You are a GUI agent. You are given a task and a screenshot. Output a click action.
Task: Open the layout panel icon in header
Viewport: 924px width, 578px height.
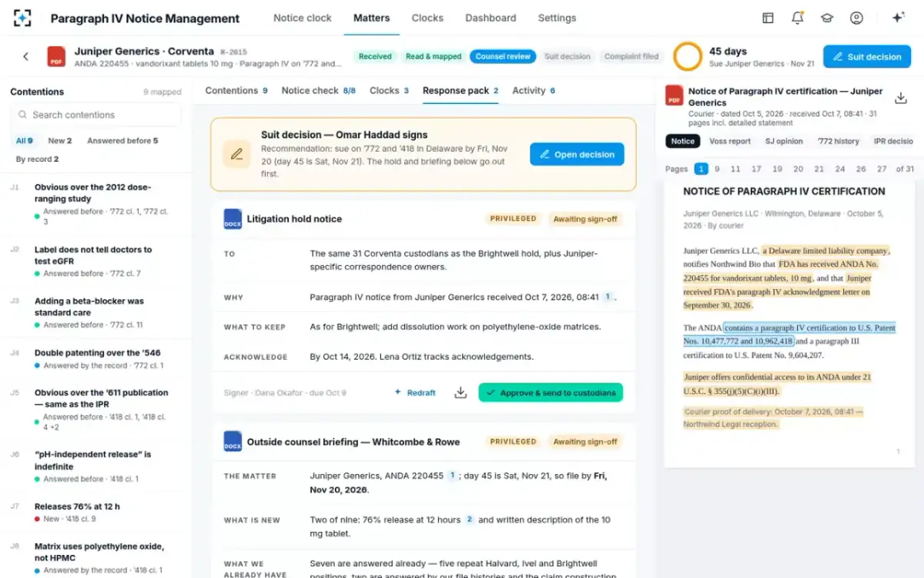pyautogui.click(x=768, y=18)
